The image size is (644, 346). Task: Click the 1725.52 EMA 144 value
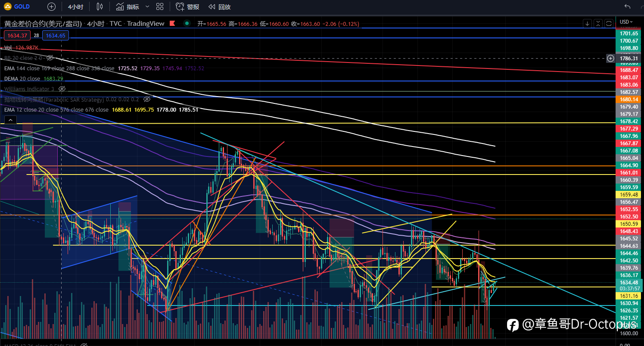click(x=127, y=68)
